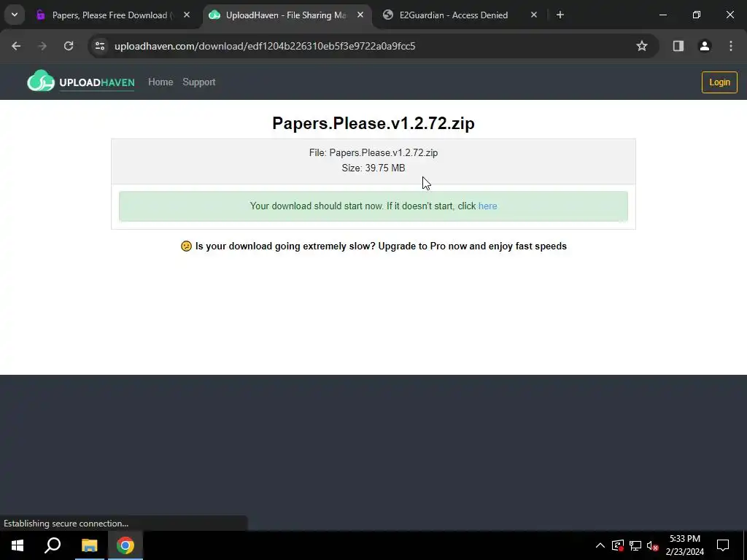Click the confused face emoji icon
747x560 pixels.
click(x=186, y=246)
